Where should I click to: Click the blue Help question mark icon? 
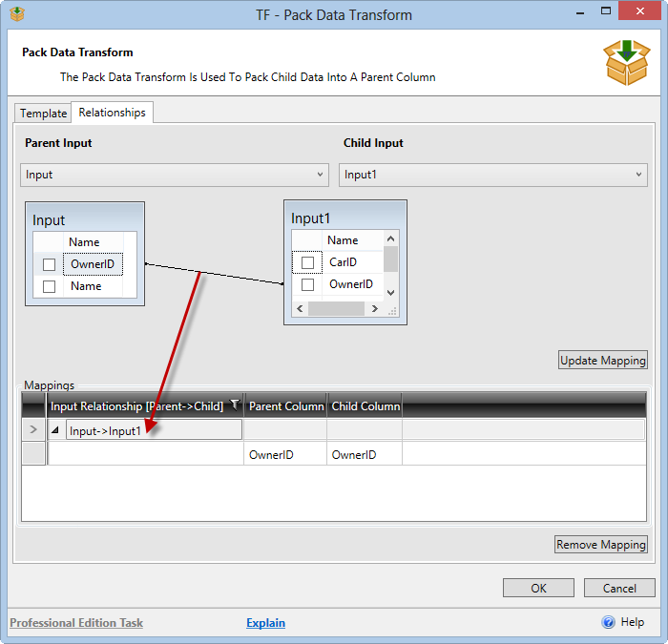coord(608,622)
